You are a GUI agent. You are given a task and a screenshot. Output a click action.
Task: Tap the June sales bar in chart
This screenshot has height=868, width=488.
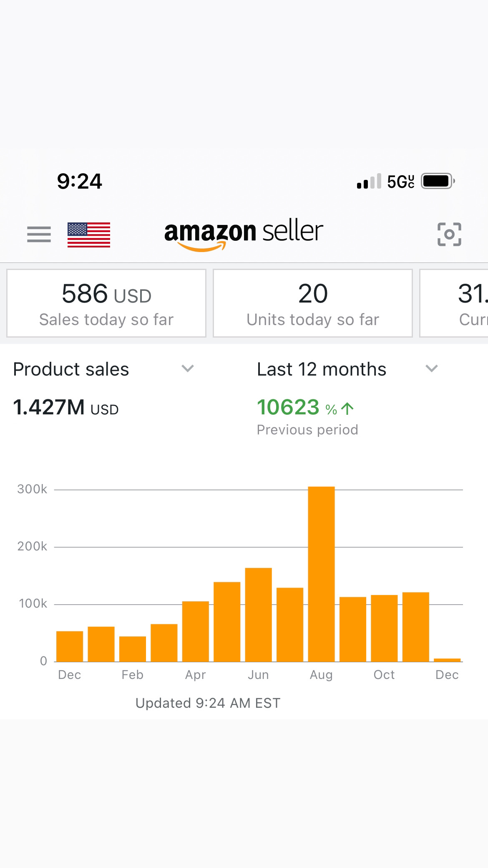point(259,615)
